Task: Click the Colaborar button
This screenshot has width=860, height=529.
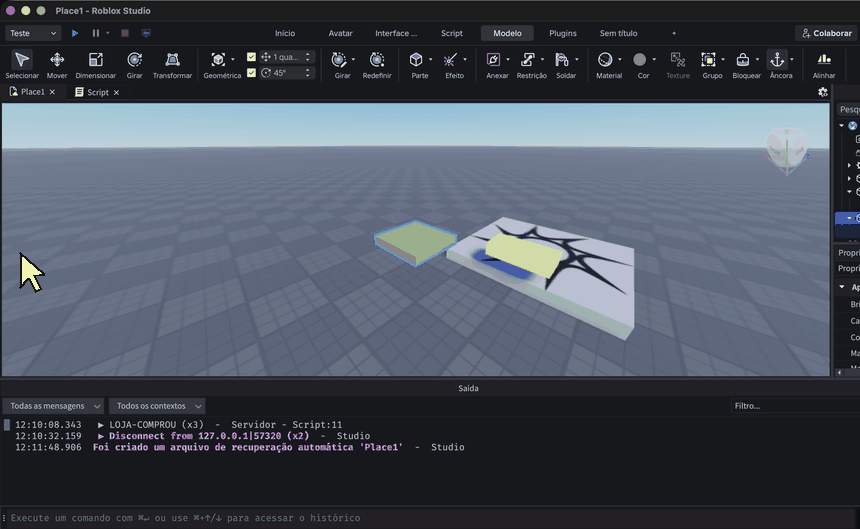Action: [x=827, y=33]
